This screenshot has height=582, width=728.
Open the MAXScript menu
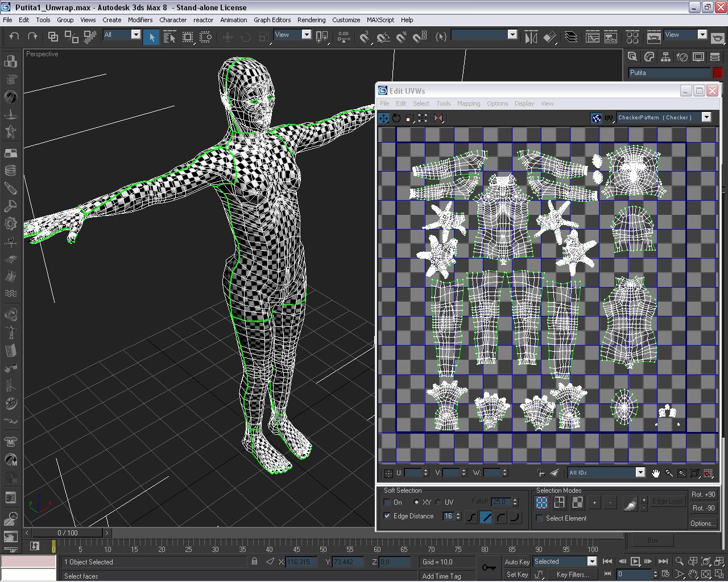[x=380, y=20]
